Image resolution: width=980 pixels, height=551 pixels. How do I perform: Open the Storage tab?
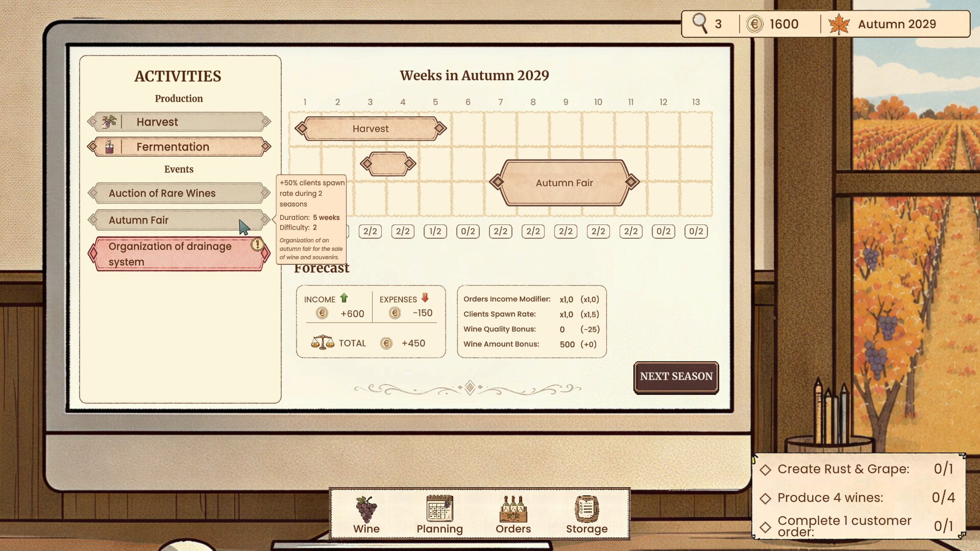tap(586, 514)
